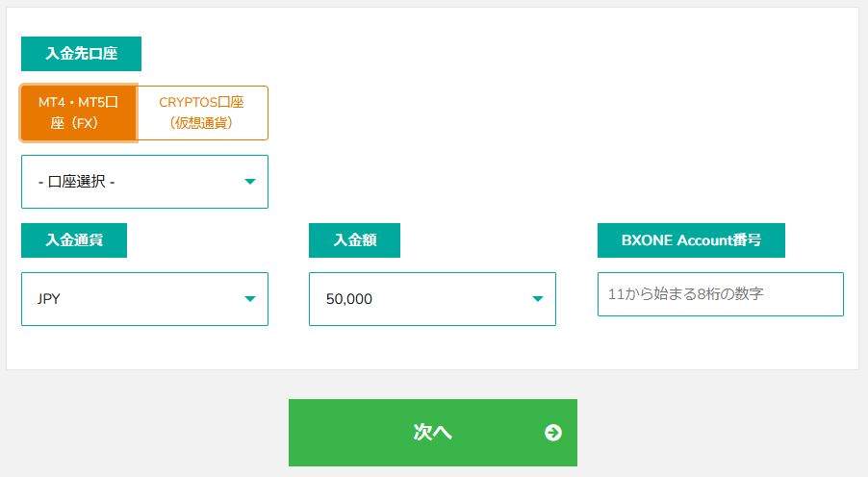Screen dimensions: 868x477
Task: Click the teal arrow beside JPY
Action: pyautogui.click(x=249, y=299)
